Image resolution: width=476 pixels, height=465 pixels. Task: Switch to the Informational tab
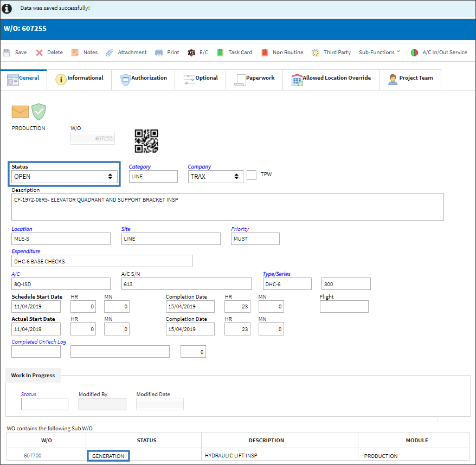pos(80,80)
